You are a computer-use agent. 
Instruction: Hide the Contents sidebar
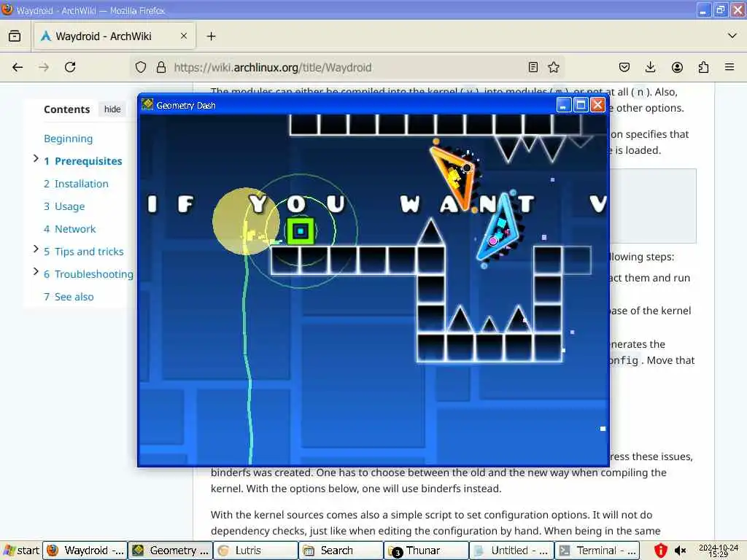pos(112,109)
